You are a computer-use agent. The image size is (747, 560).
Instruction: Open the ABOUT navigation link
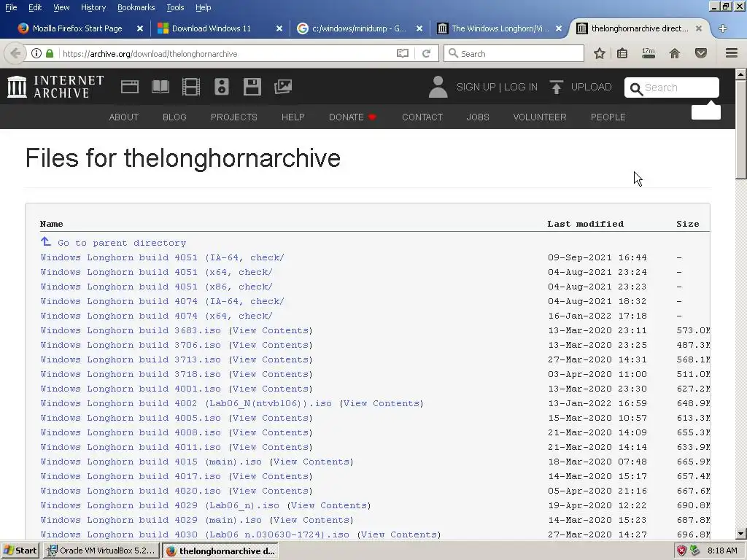click(124, 117)
